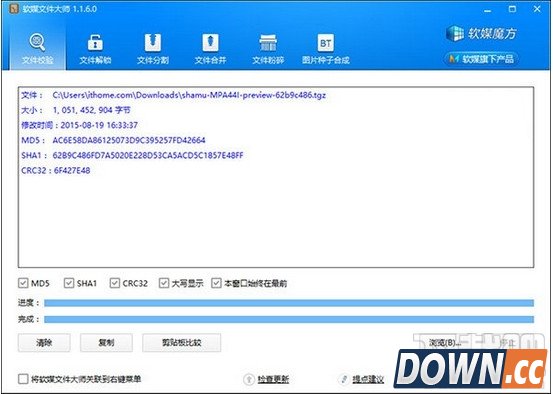This screenshot has width=553, height=394.
Task: Click the 清除 clear button
Action: (x=44, y=343)
